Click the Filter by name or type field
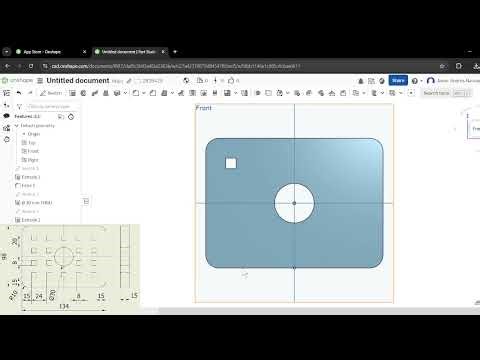Screen dimensions: 480x360 53,107
